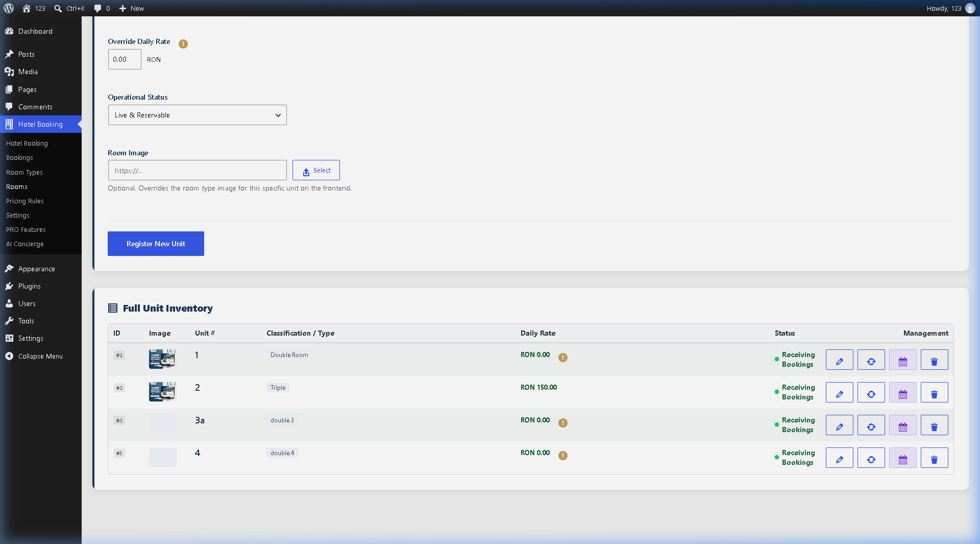Edit unit 2 using the pencil icon

839,392
